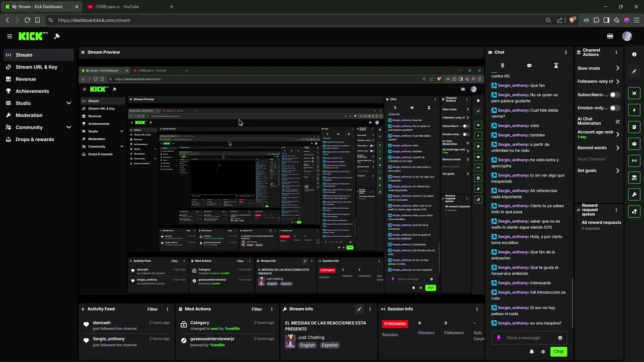Viewport: 644px width, 362px height.
Task: Click the green Chat send button
Action: pyautogui.click(x=558, y=351)
